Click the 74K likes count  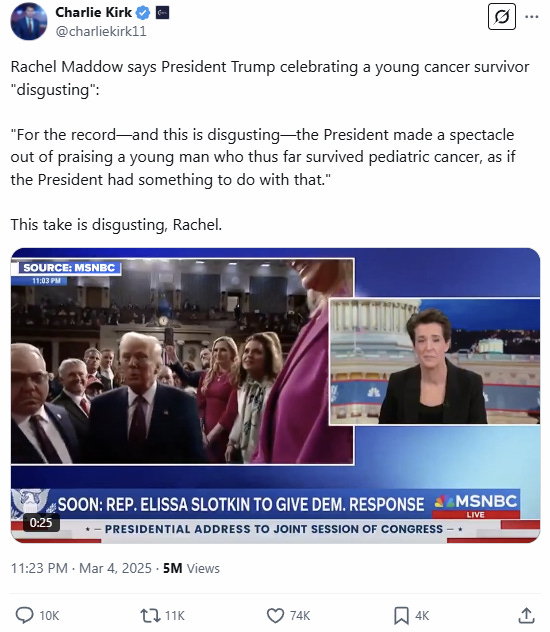(300, 616)
